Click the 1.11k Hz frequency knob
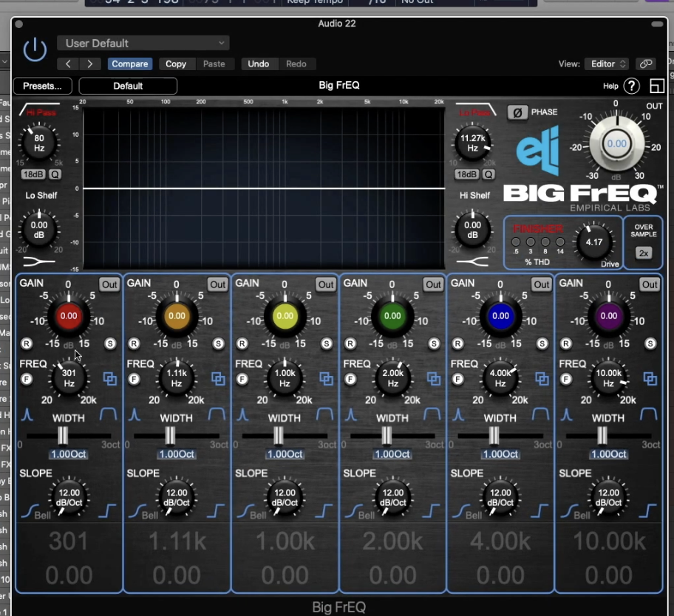The height and width of the screenshot is (616, 674). [177, 378]
